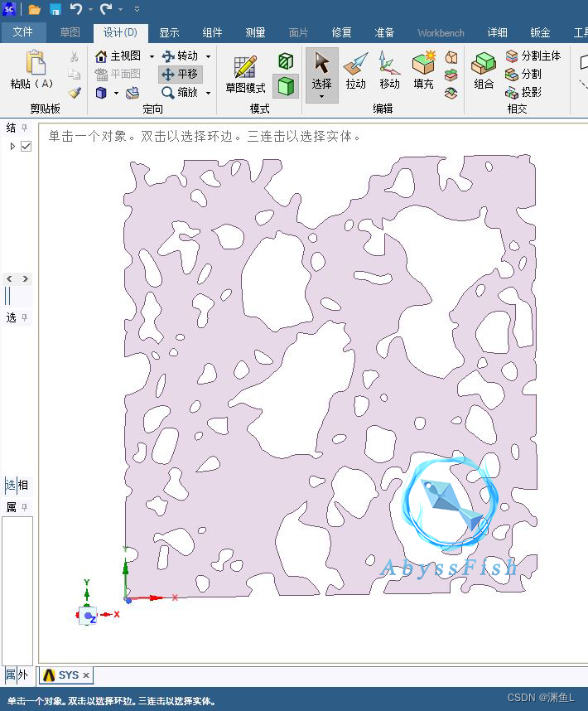The width and height of the screenshot is (588, 711).
Task: Toggle the 3D mode green cube icon
Action: pos(286,85)
